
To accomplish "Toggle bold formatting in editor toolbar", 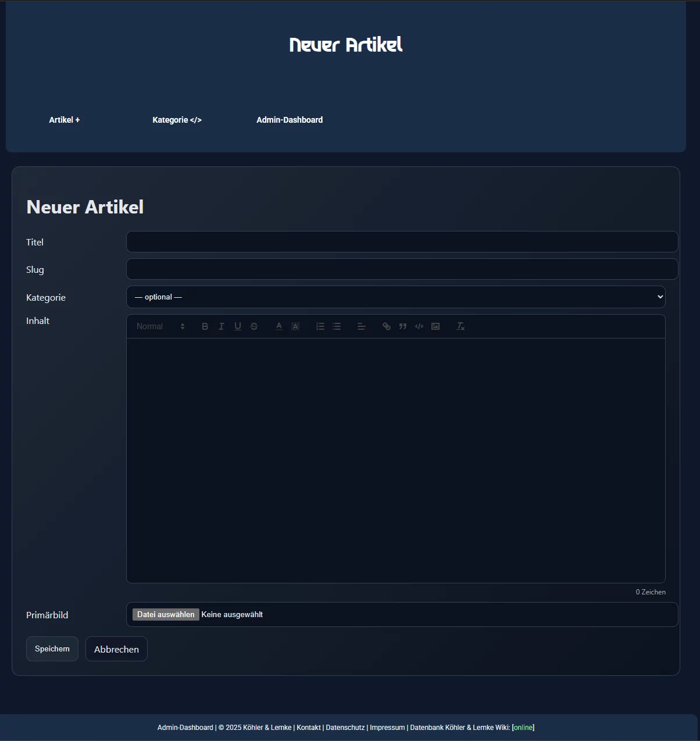I will 205,326.
